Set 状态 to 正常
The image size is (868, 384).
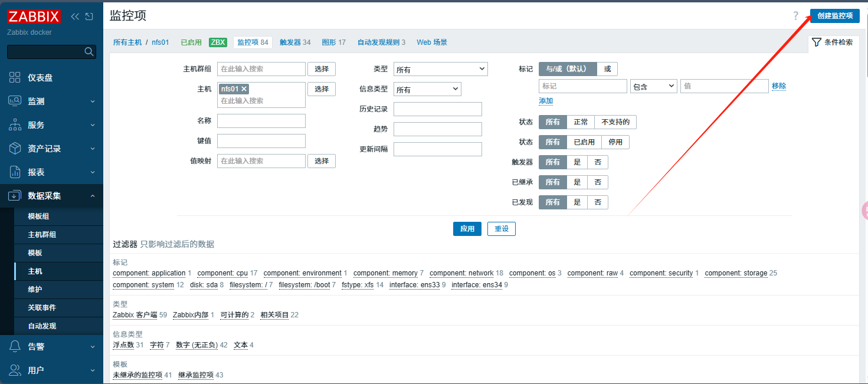pyautogui.click(x=581, y=122)
